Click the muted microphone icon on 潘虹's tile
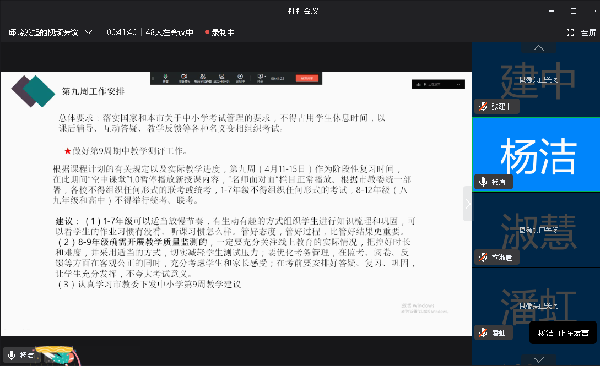Screen dimensions: 600x366 click(x=483, y=333)
